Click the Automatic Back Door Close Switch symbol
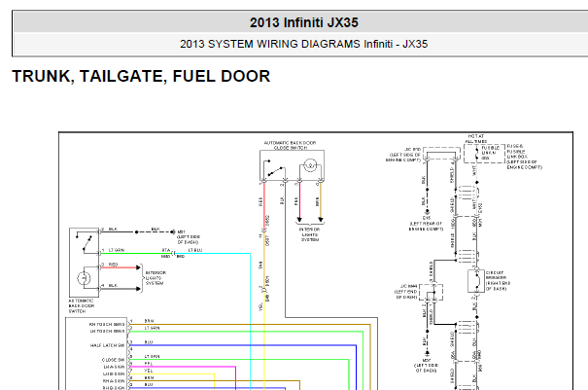Viewport: 588px width, 390px height. coord(290,167)
